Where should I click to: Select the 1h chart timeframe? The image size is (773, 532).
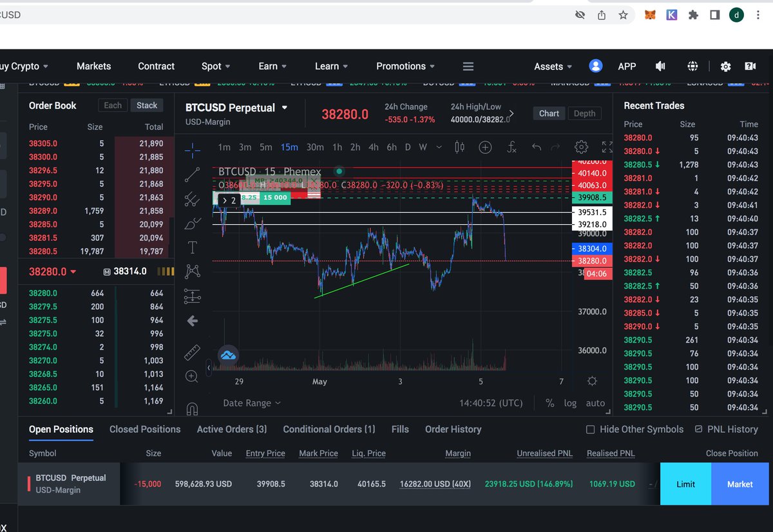(x=337, y=147)
